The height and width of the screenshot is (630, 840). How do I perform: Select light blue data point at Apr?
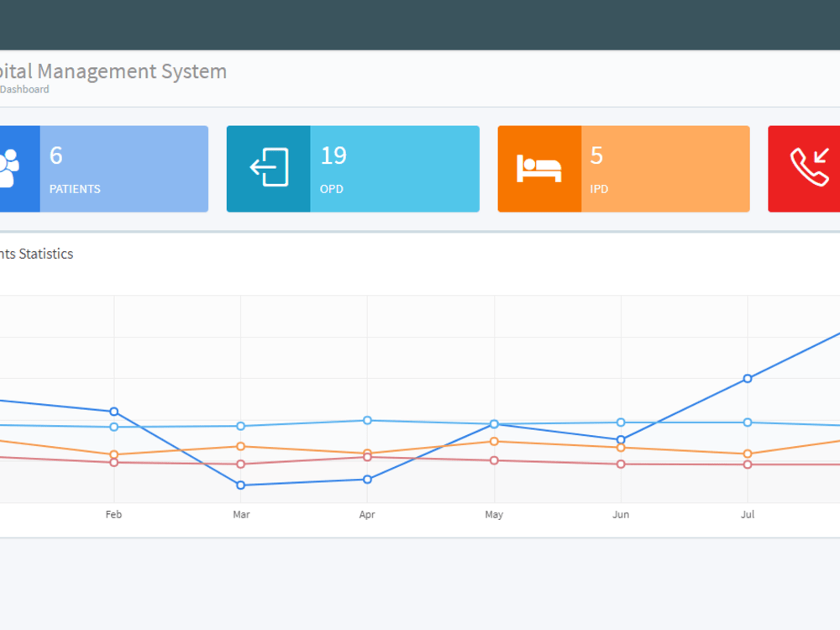click(368, 420)
